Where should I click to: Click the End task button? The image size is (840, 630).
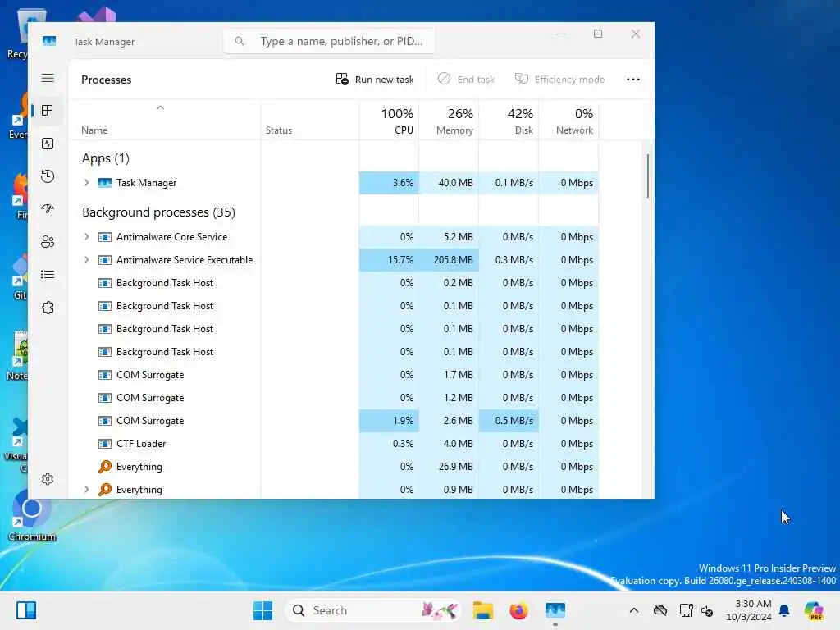466,80
